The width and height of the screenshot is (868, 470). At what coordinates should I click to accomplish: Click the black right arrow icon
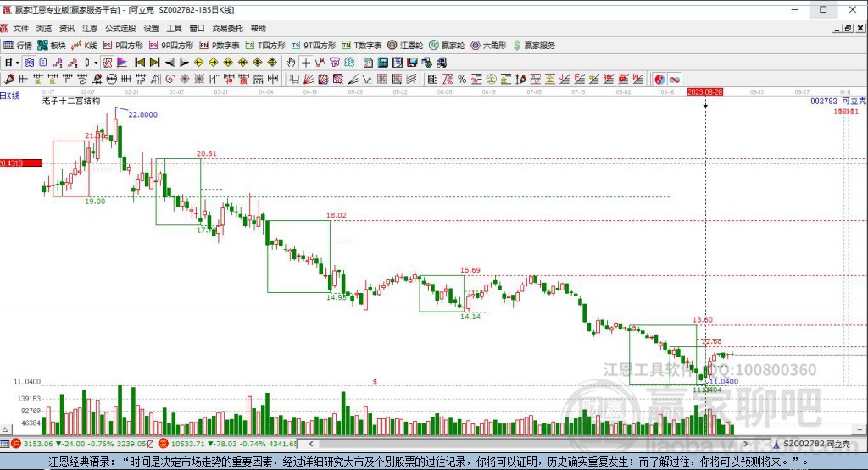coord(184,63)
